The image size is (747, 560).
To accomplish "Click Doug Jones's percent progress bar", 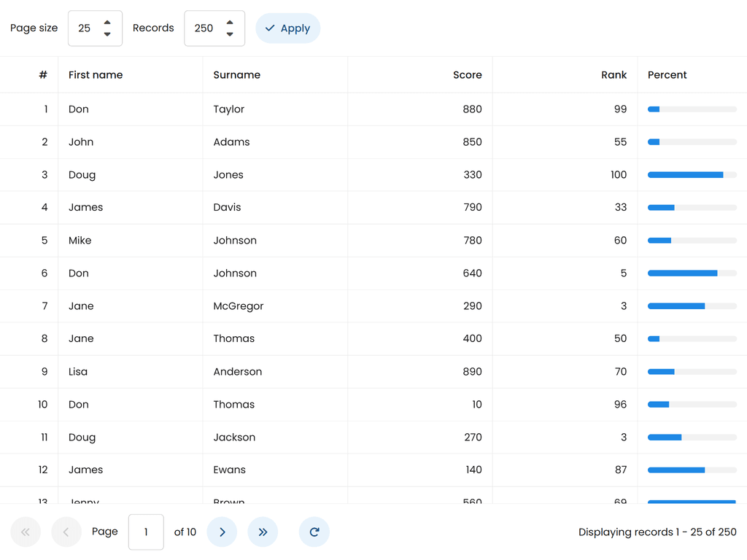I will point(692,175).
